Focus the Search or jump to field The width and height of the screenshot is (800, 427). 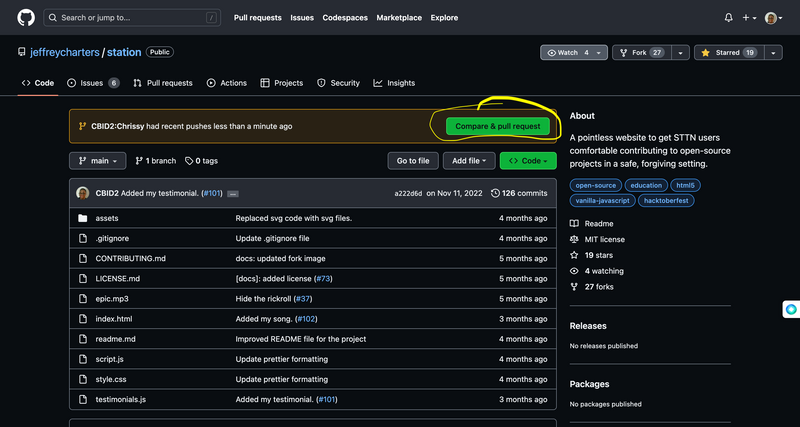(132, 18)
